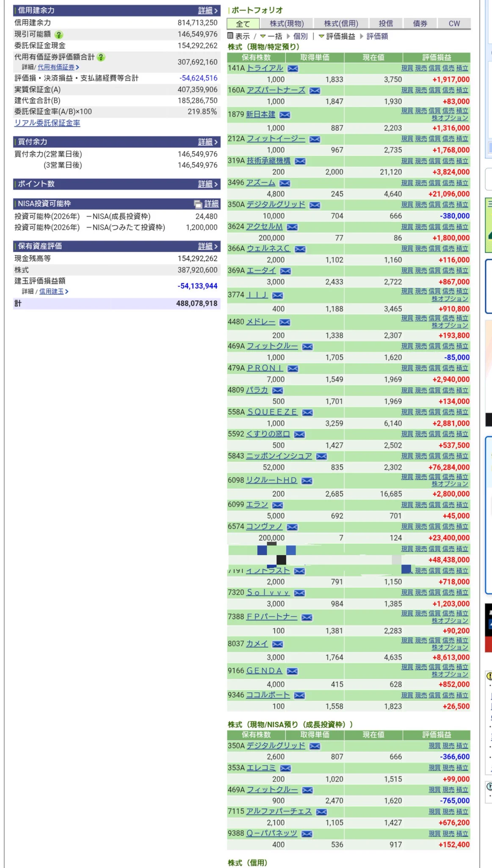Screen dimensions: 492x868
Task: Click the help icon next to 現引可能額
Action: coord(59,35)
